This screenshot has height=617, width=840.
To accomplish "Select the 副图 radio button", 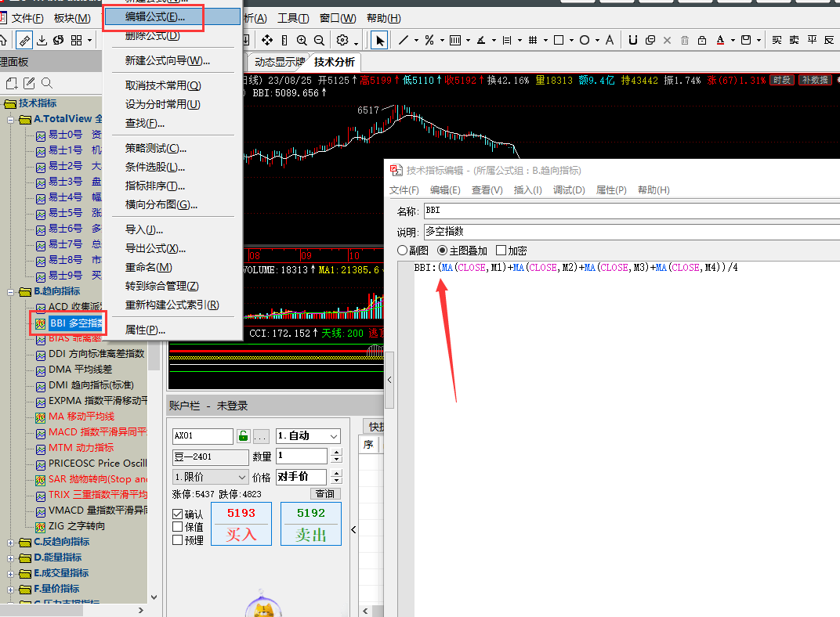I will (403, 251).
